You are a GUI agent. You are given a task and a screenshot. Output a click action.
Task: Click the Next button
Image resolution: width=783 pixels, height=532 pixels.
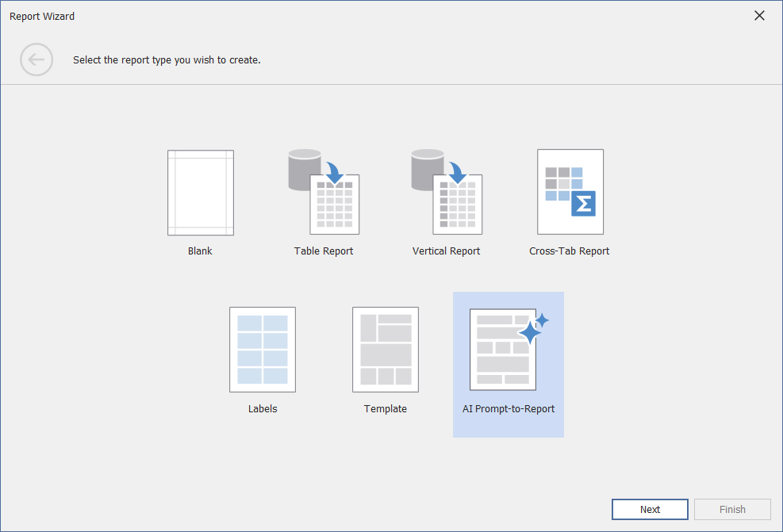[650, 509]
